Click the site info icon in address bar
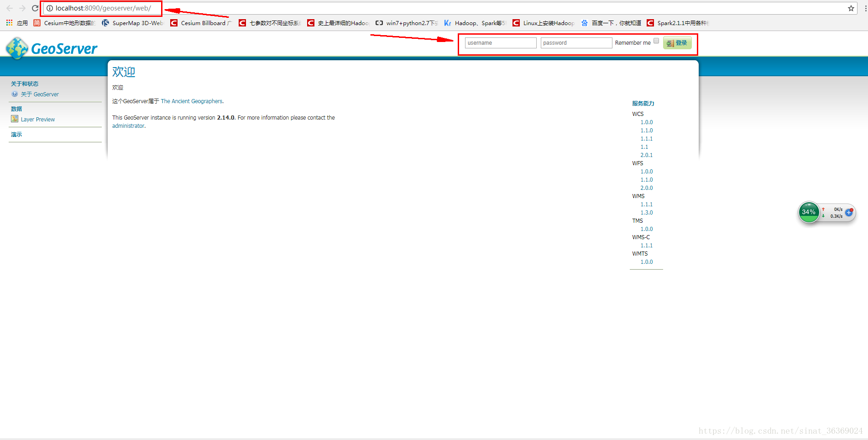Screen dimensions: 868x440 [50, 8]
